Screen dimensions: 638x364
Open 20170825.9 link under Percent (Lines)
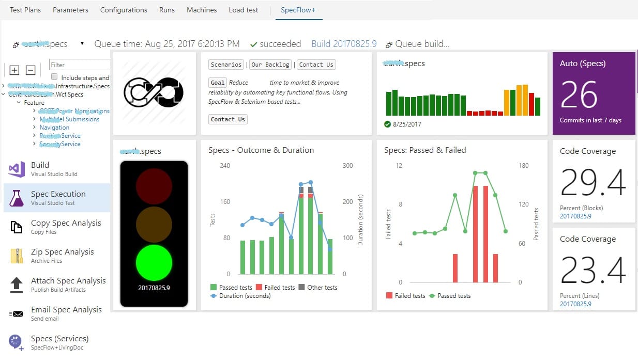pyautogui.click(x=576, y=304)
